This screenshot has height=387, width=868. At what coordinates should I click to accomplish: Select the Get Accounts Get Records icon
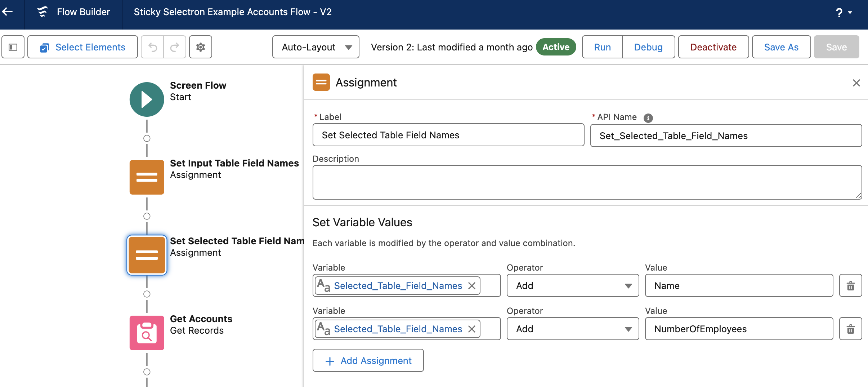147,333
